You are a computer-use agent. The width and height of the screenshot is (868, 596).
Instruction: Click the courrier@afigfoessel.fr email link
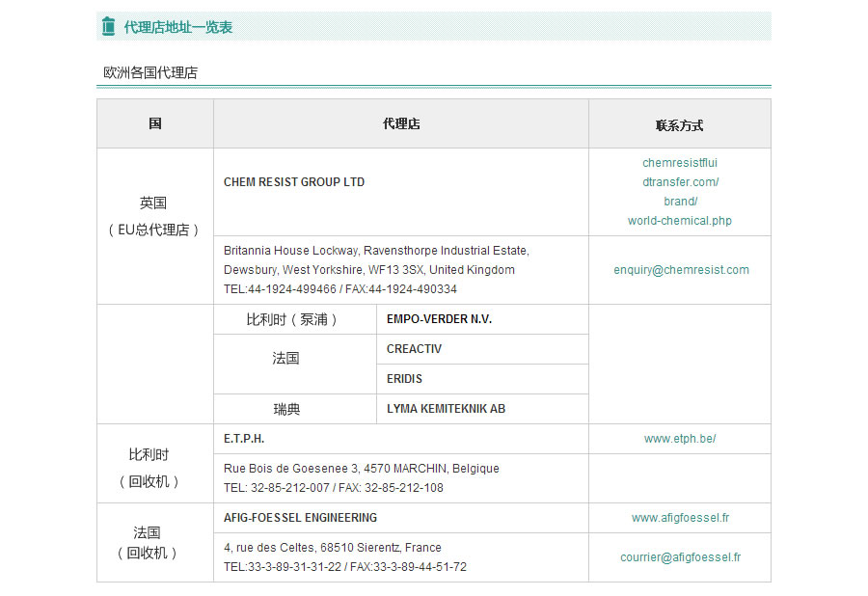point(680,556)
